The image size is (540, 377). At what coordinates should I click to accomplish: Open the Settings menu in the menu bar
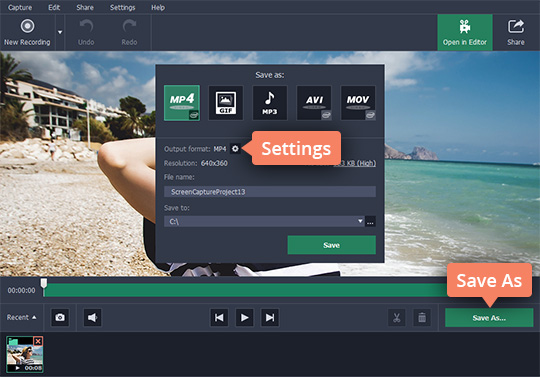tap(122, 7)
